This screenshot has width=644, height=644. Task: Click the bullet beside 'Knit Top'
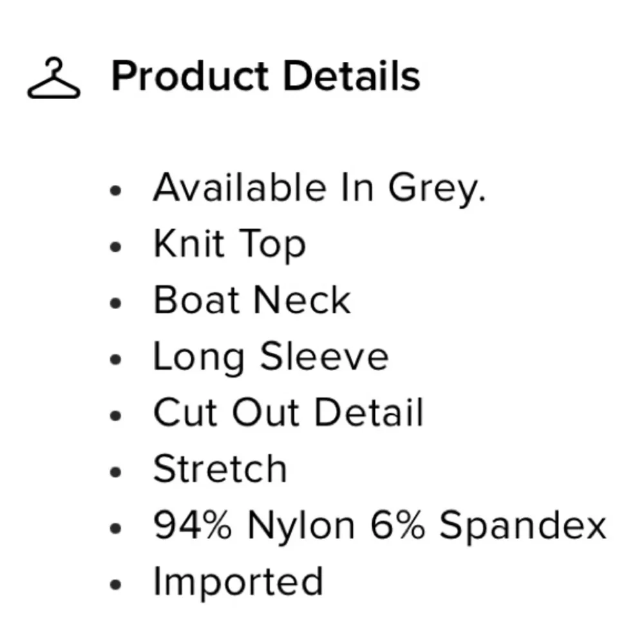(x=116, y=247)
